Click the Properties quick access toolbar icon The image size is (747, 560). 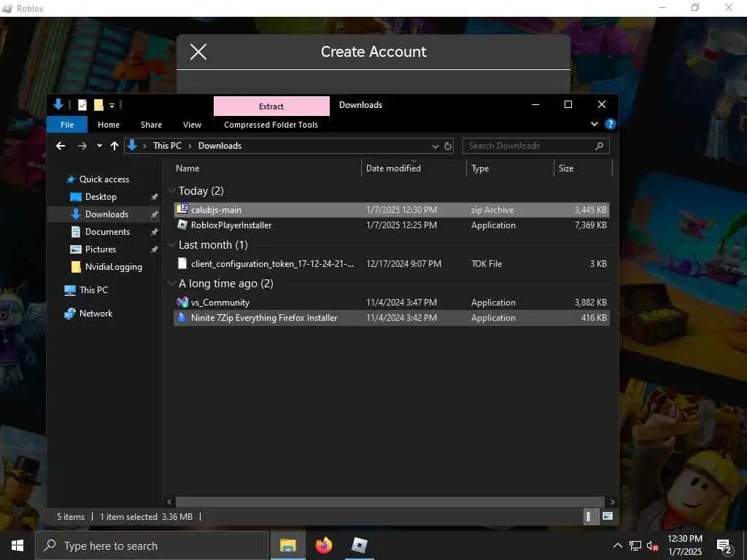tap(82, 105)
